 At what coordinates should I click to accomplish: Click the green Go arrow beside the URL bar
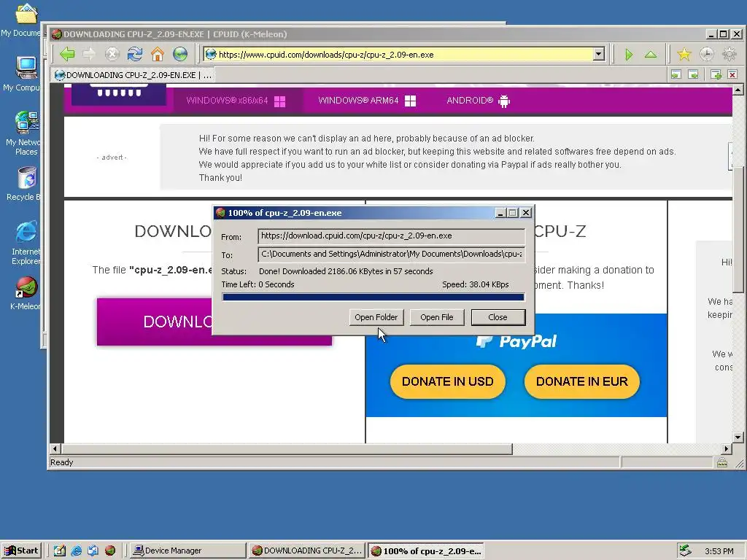(x=628, y=54)
